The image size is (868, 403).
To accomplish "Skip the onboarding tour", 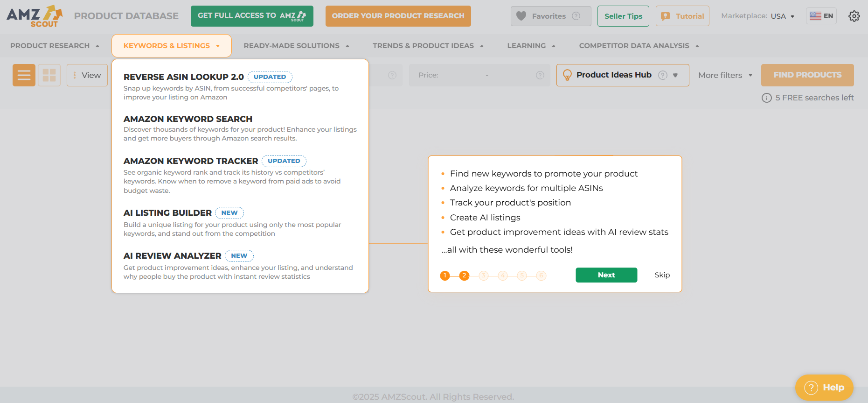I will pos(662,275).
